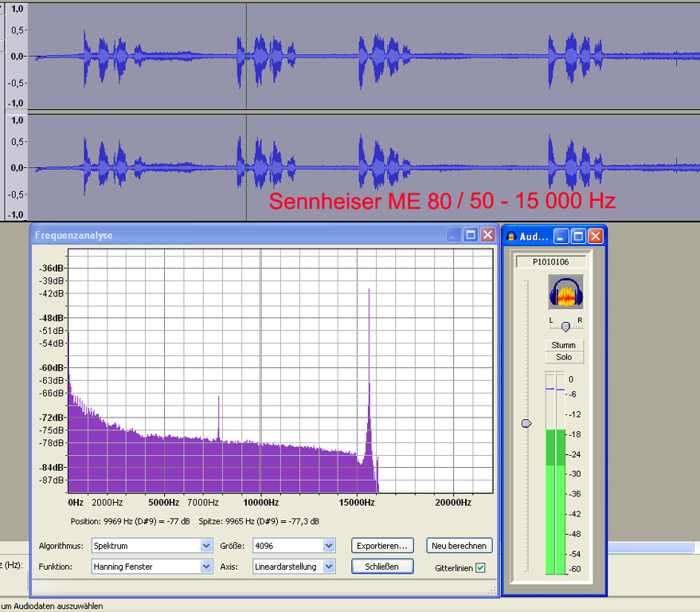The width and height of the screenshot is (700, 612).
Task: Mute the track with the Stumm button
Action: [x=564, y=345]
